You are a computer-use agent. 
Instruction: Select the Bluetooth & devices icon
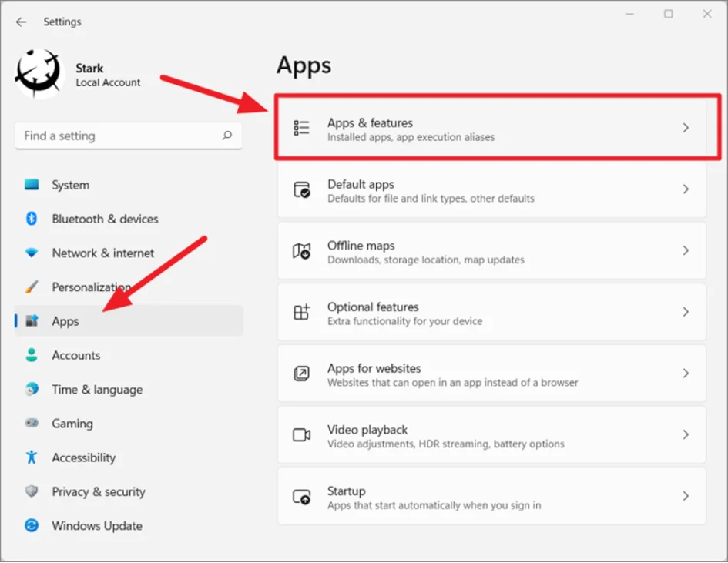[32, 219]
